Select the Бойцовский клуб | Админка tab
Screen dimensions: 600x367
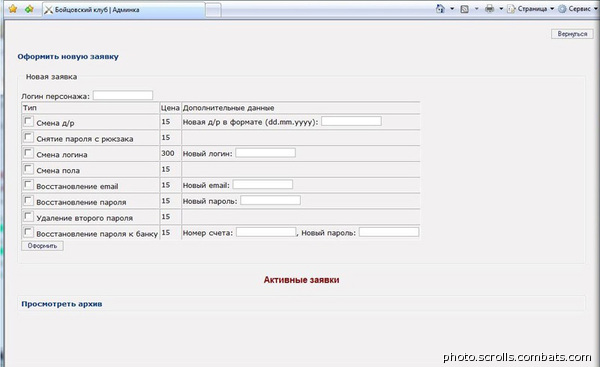[x=124, y=10]
